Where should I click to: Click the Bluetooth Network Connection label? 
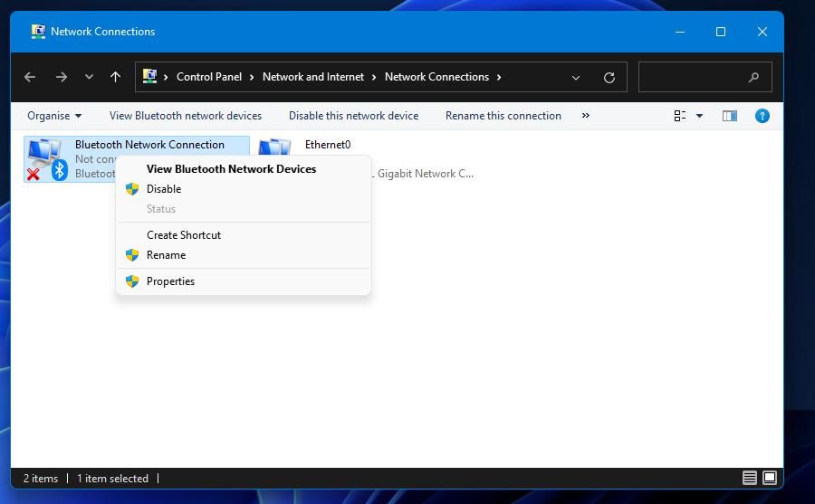[149, 145]
